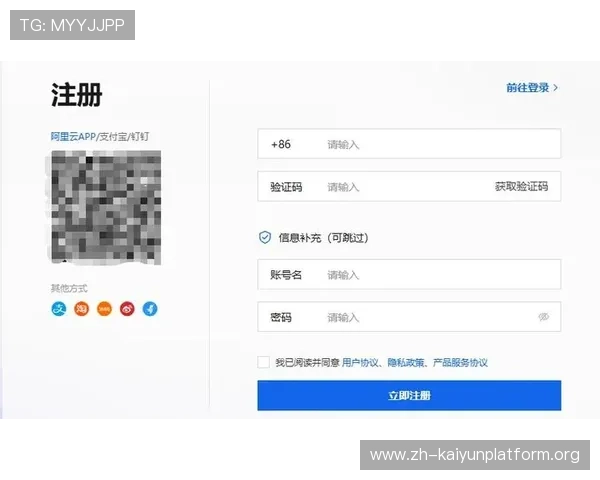
Task: Open the 隐私政策 link
Action: click(x=406, y=362)
